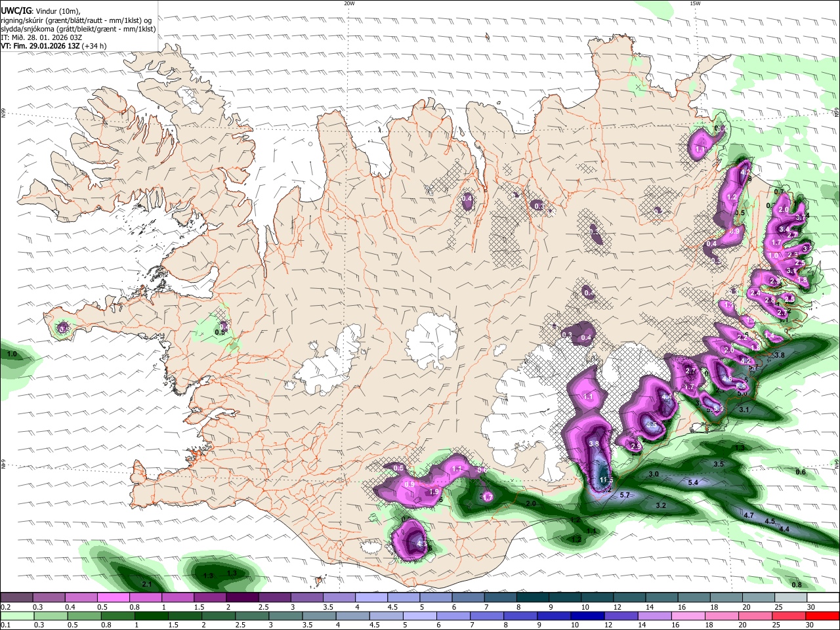Select the 'VT: Fim. 29.01.2026 13Z (+34 h)' line
The width and height of the screenshot is (840, 630).
click(x=54, y=47)
